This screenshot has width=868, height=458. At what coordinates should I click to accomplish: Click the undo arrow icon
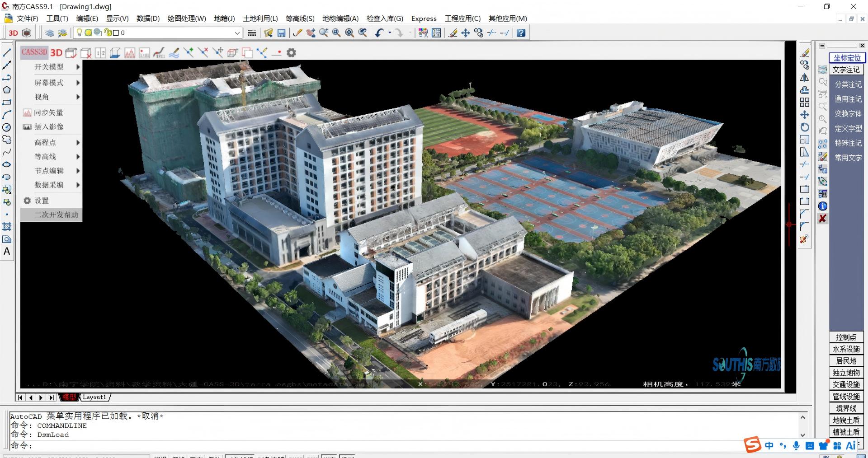coord(379,33)
